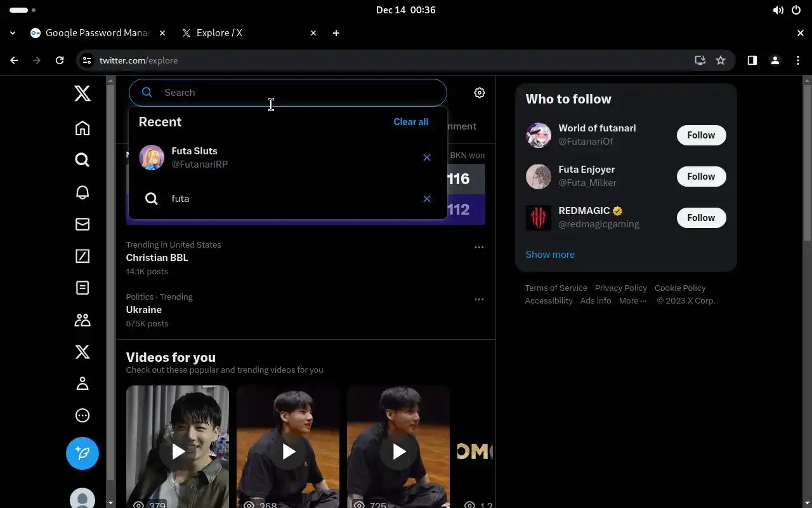Reload the page
The height and width of the screenshot is (508, 812).
coord(60,60)
